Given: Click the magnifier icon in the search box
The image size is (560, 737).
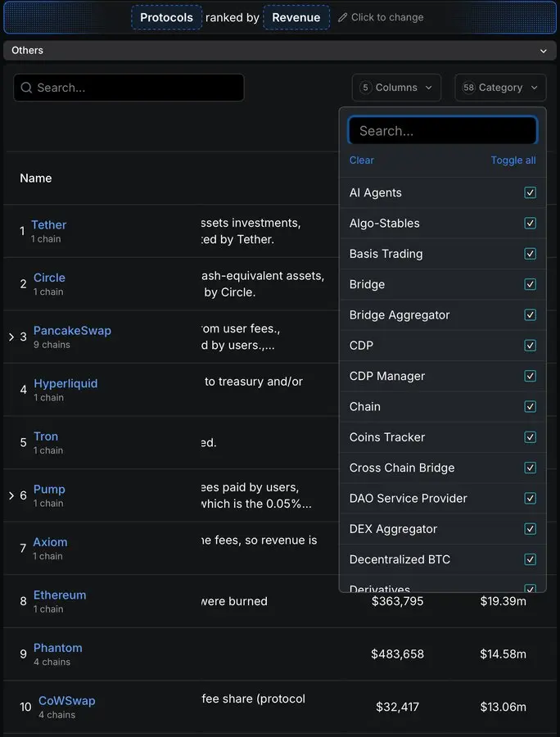Looking at the screenshot, I should pos(27,88).
